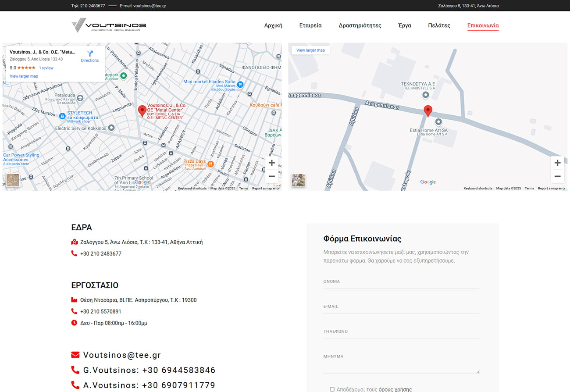The image size is (570, 392).
Task: Click phone icon beside +30 210 2483677
Action: (74, 253)
